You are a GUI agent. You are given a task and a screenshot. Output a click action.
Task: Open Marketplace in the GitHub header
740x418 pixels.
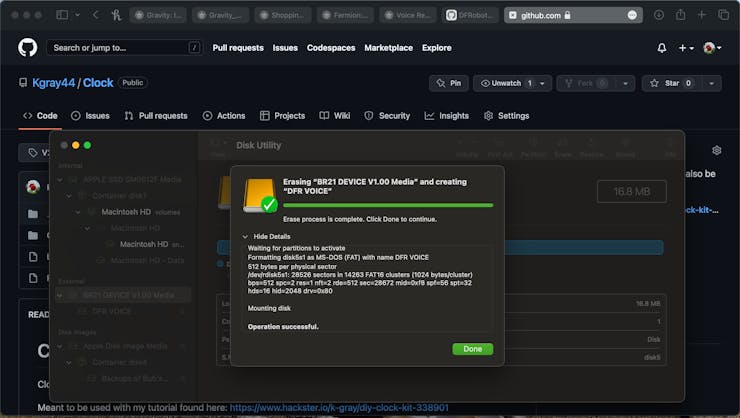pyautogui.click(x=387, y=48)
